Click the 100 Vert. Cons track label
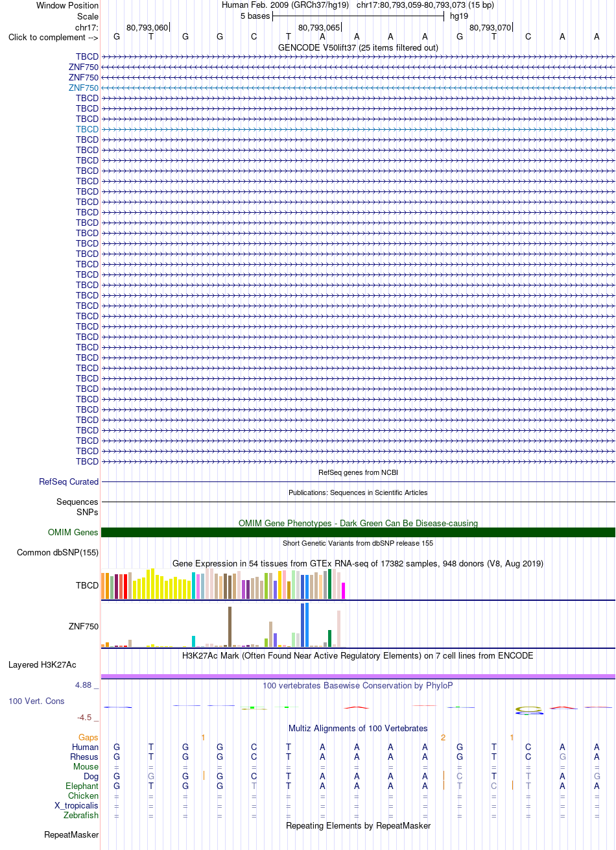Image resolution: width=616 pixels, height=850 pixels. point(36,701)
